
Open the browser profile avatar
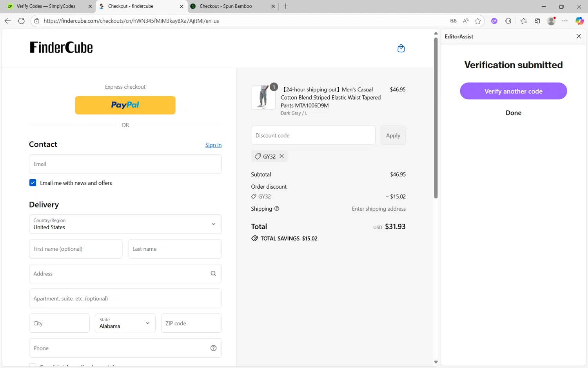[552, 21]
